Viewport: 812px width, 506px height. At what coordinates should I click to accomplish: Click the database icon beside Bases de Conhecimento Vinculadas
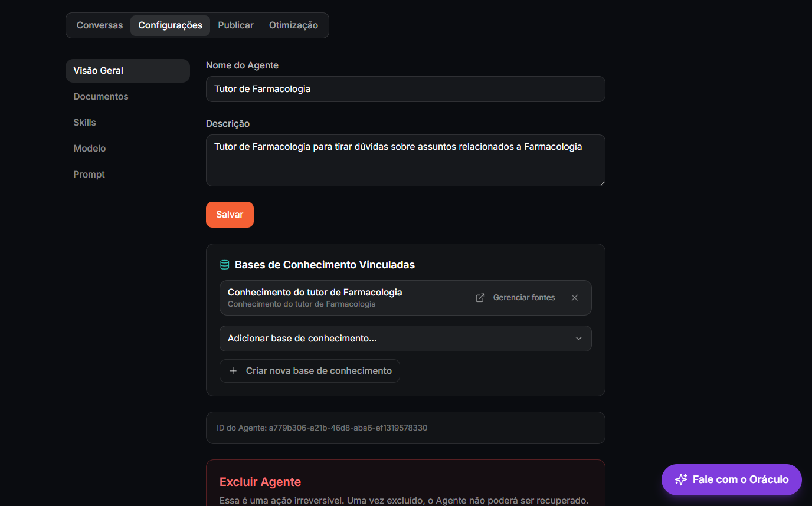[x=225, y=265]
